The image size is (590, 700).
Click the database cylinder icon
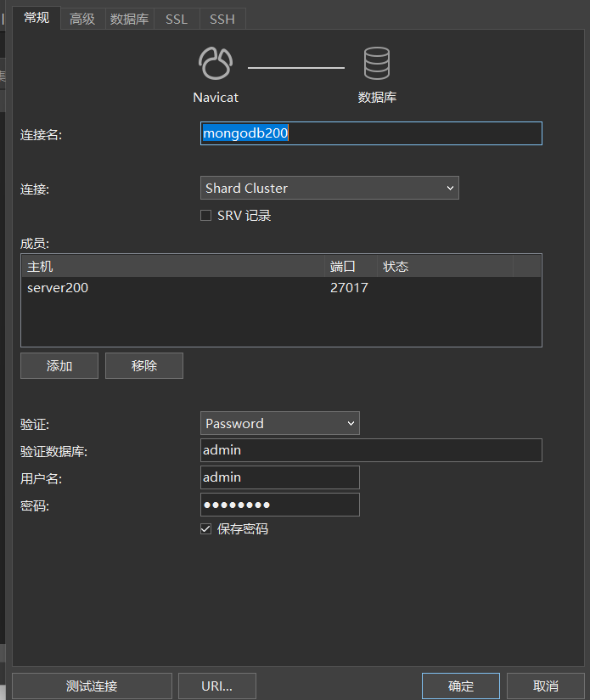coord(377,64)
